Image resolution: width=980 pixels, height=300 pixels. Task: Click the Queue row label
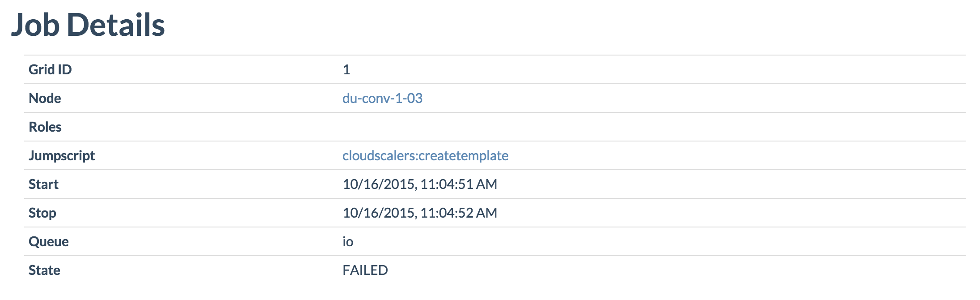49,241
